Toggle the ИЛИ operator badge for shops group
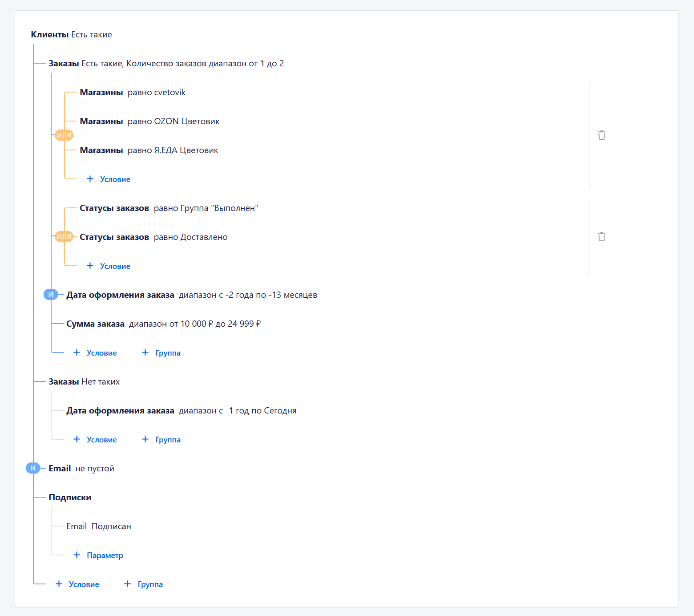The image size is (694, 616). point(64,135)
